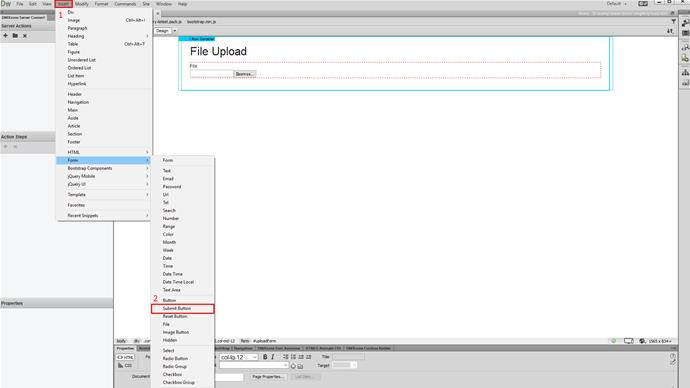This screenshot has width=690, height=388.
Task: Click the sort icon below the filter funnel
Action: [x=670, y=31]
